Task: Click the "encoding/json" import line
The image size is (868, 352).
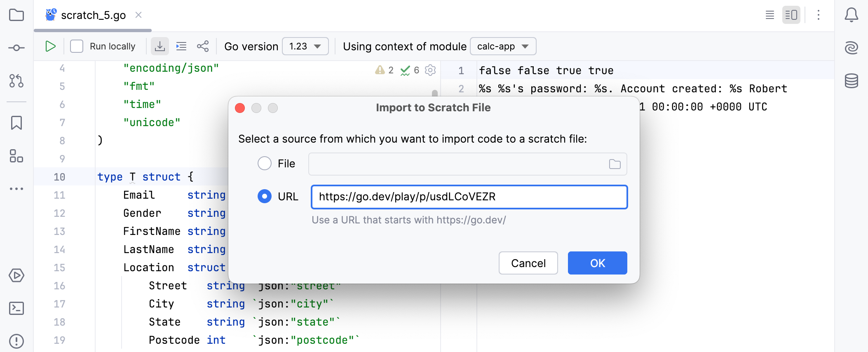Action: (171, 68)
